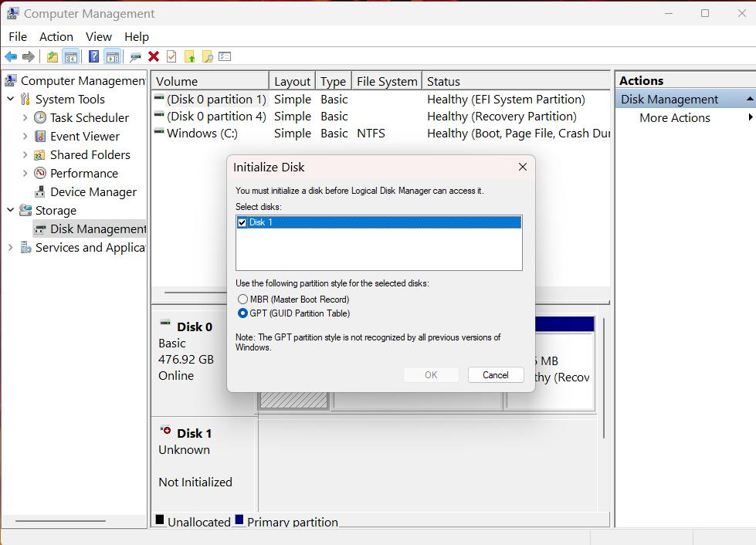Viewport: 756px width, 545px height.
Task: Select System Tools tree node
Action: point(70,100)
